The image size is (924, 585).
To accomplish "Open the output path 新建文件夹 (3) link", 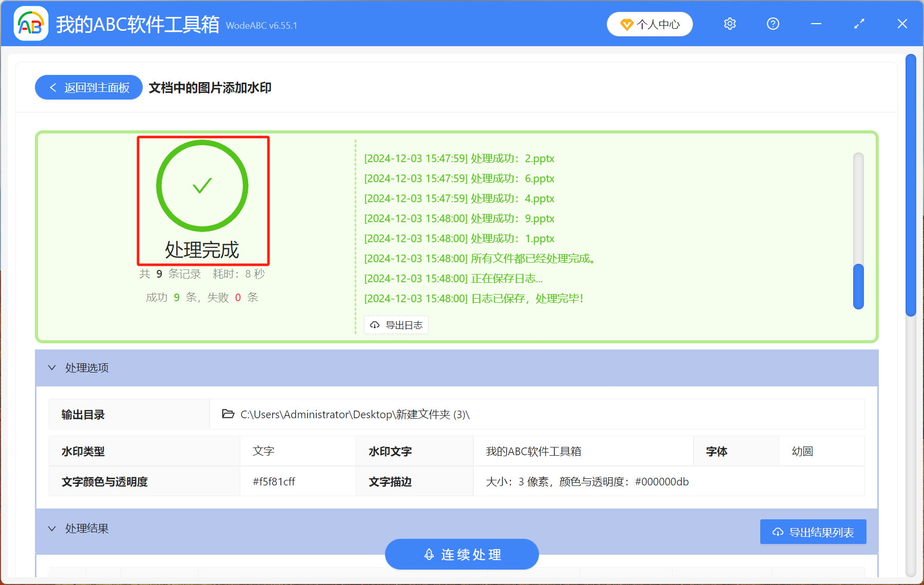I will (x=355, y=415).
